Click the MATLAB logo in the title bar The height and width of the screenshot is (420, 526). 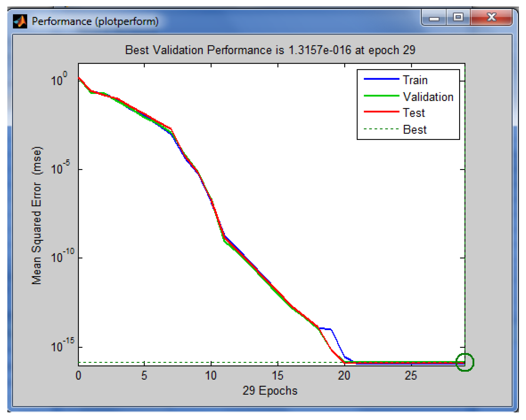point(20,21)
